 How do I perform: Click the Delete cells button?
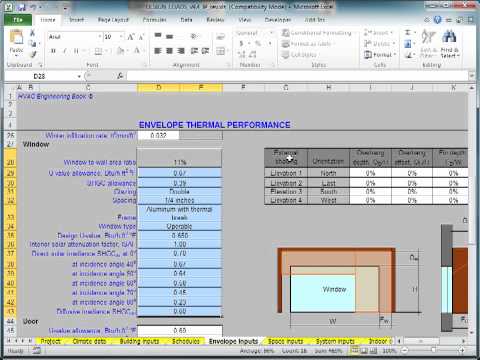tap(379, 44)
